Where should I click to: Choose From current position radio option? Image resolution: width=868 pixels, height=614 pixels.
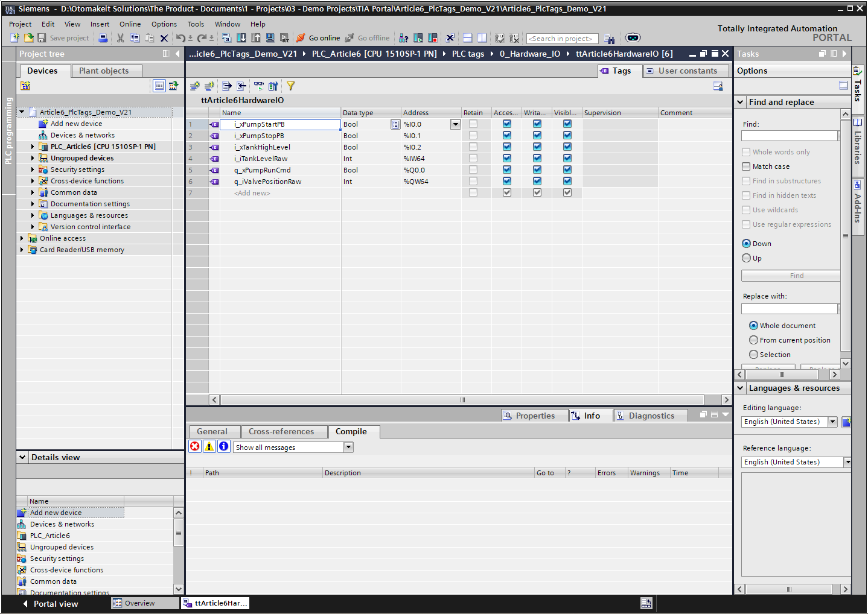753,340
